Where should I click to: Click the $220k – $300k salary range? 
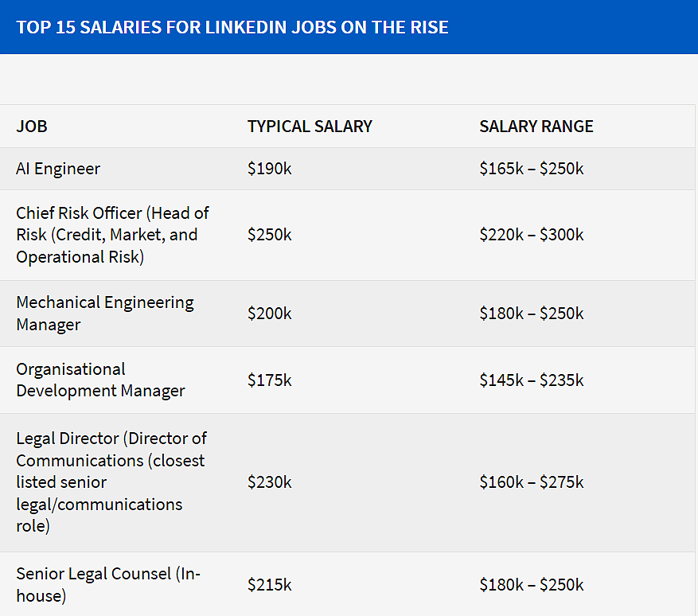(x=532, y=235)
